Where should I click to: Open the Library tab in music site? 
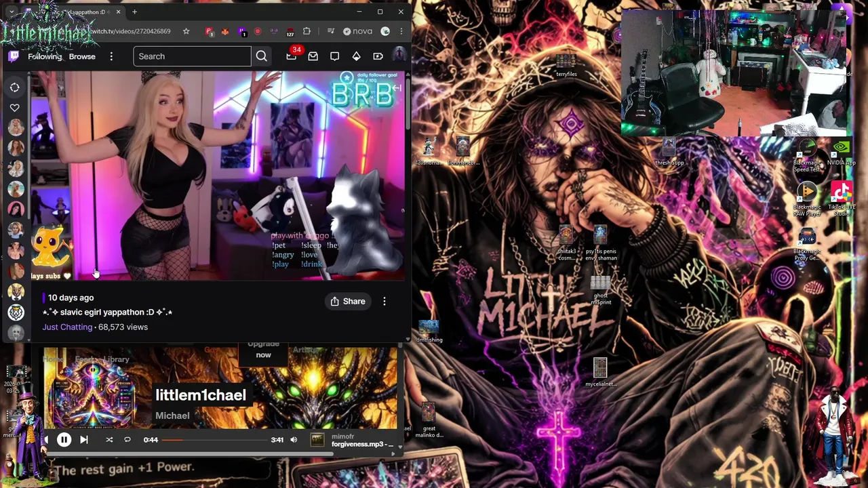(x=117, y=359)
